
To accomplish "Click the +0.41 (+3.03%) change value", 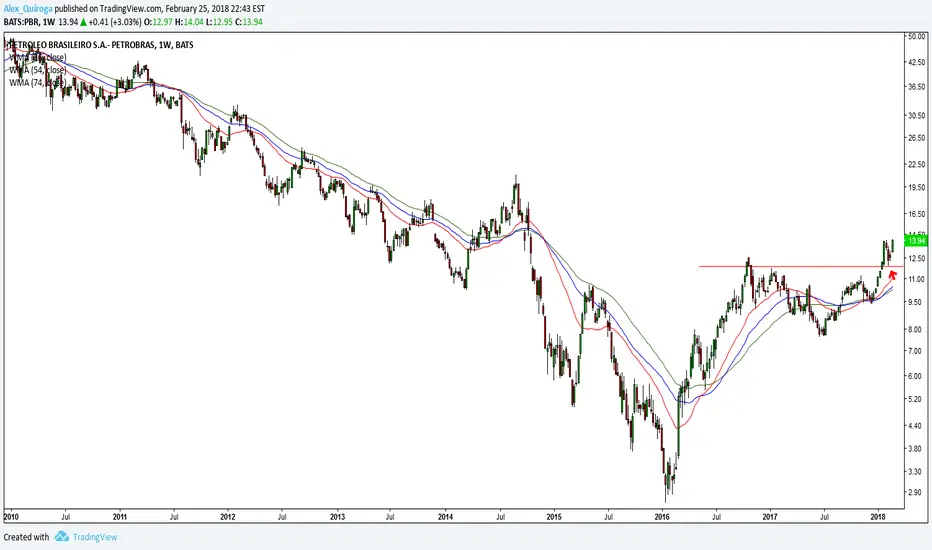I will click(115, 22).
